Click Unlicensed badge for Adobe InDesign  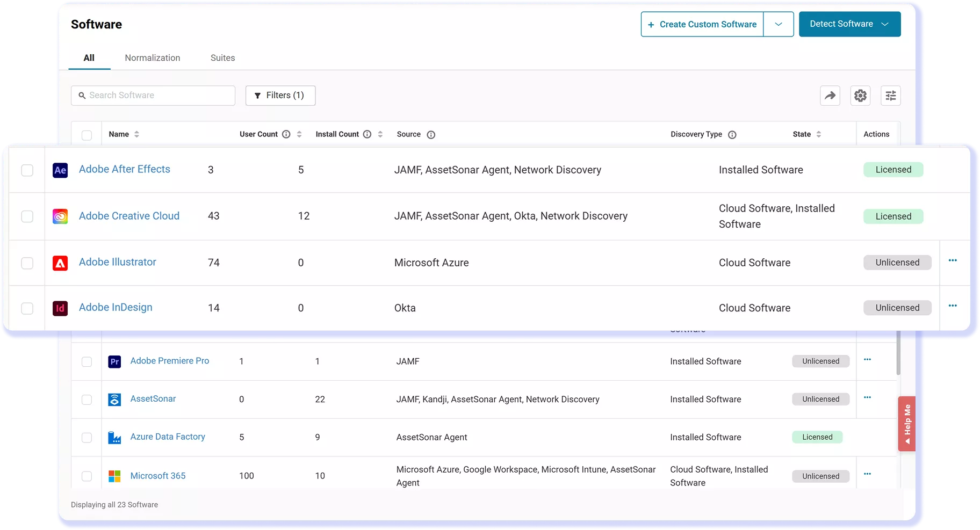click(897, 308)
